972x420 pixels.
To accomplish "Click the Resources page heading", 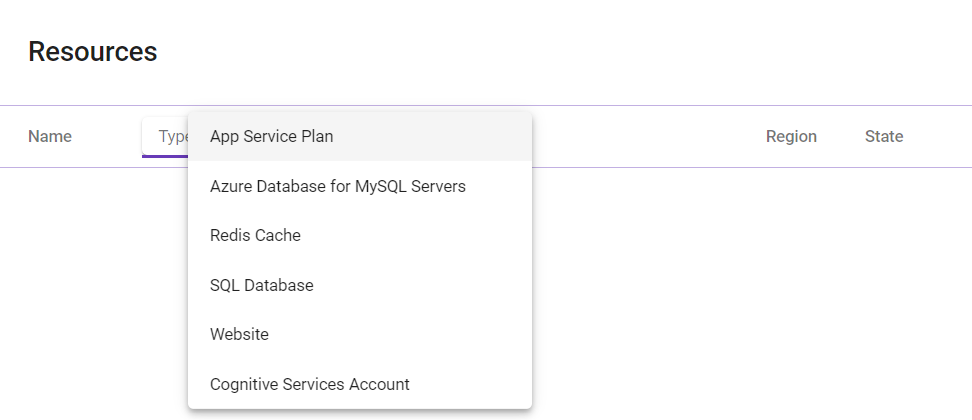I will (x=92, y=52).
